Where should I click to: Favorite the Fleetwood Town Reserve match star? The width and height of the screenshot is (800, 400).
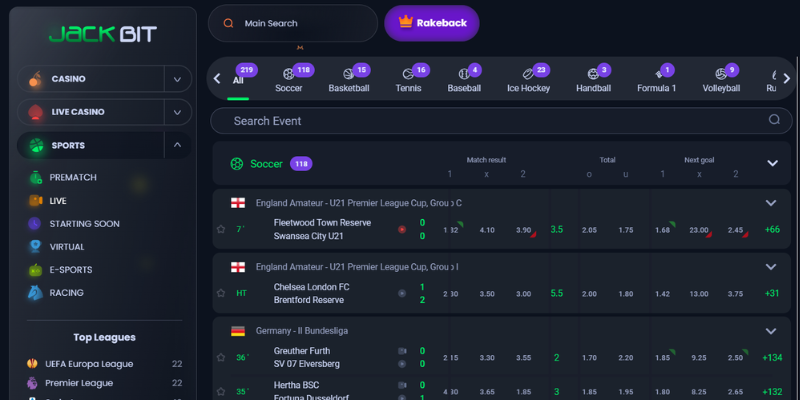point(221,229)
